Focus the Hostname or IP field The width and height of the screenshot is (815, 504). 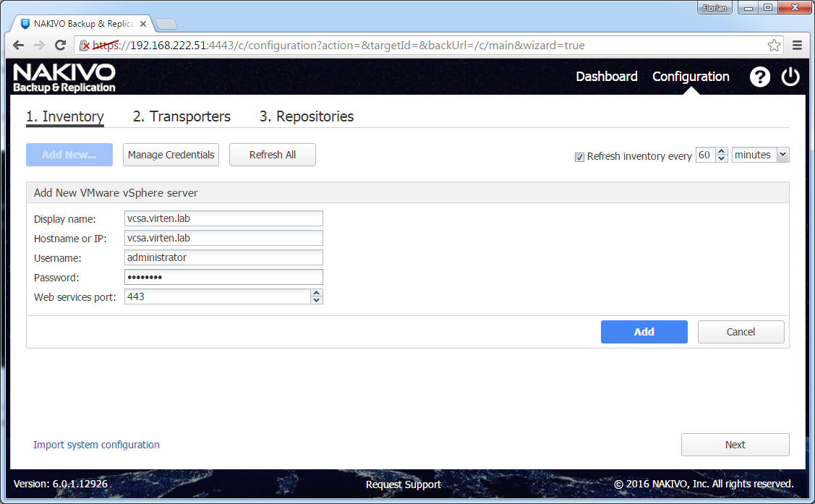(x=223, y=238)
